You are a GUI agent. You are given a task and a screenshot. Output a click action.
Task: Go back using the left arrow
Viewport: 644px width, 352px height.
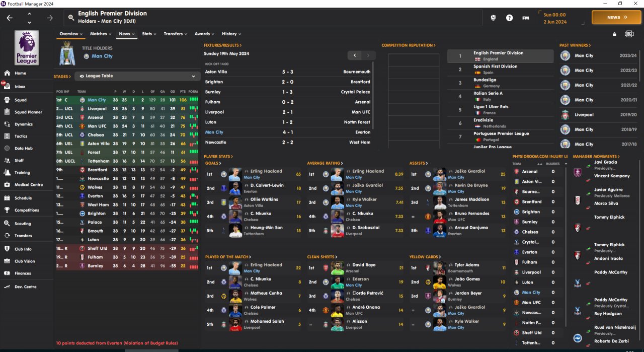tap(10, 18)
